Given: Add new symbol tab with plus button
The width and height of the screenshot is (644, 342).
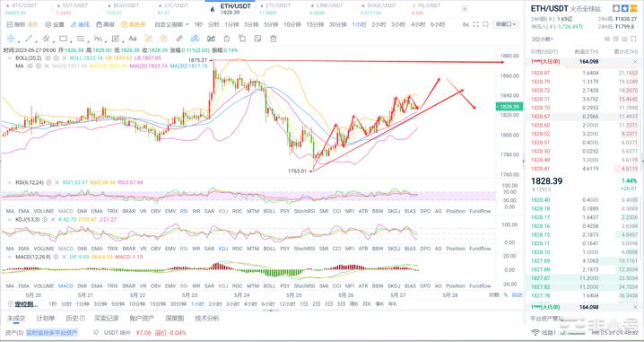Looking at the screenshot, I should 465,9.
